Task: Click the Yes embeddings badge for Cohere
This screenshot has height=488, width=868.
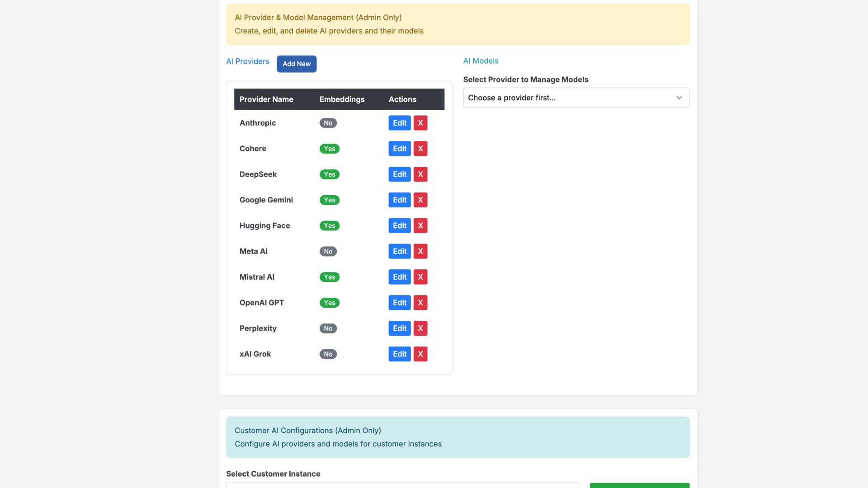Action: tap(329, 149)
